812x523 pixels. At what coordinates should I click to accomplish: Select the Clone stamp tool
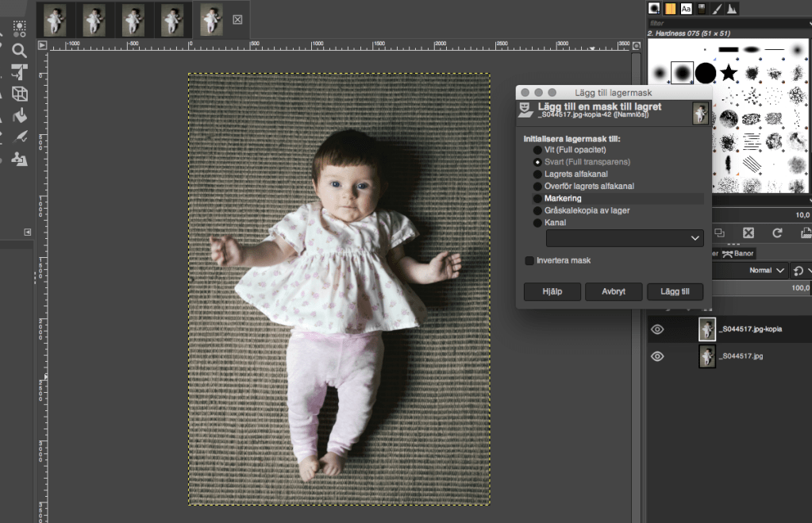click(x=20, y=158)
